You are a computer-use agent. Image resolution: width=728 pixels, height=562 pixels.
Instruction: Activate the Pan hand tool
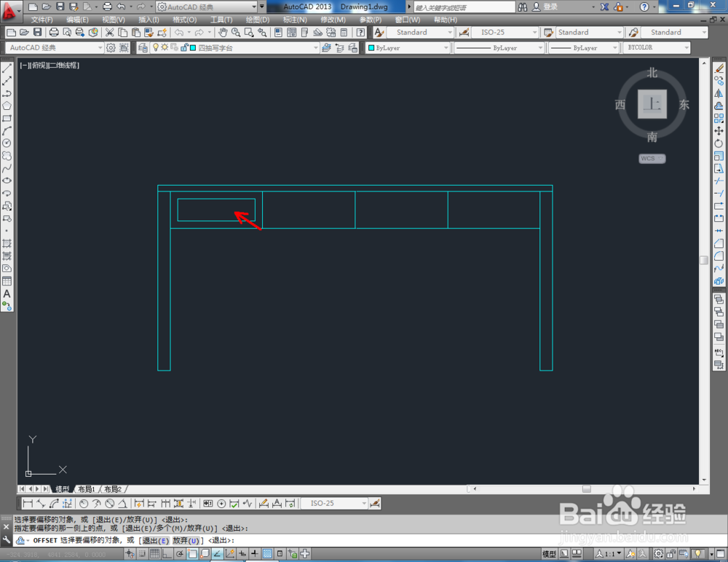tap(223, 32)
